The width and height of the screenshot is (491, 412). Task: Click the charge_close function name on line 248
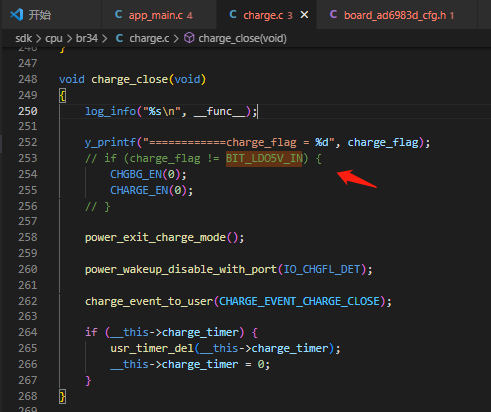(x=129, y=79)
